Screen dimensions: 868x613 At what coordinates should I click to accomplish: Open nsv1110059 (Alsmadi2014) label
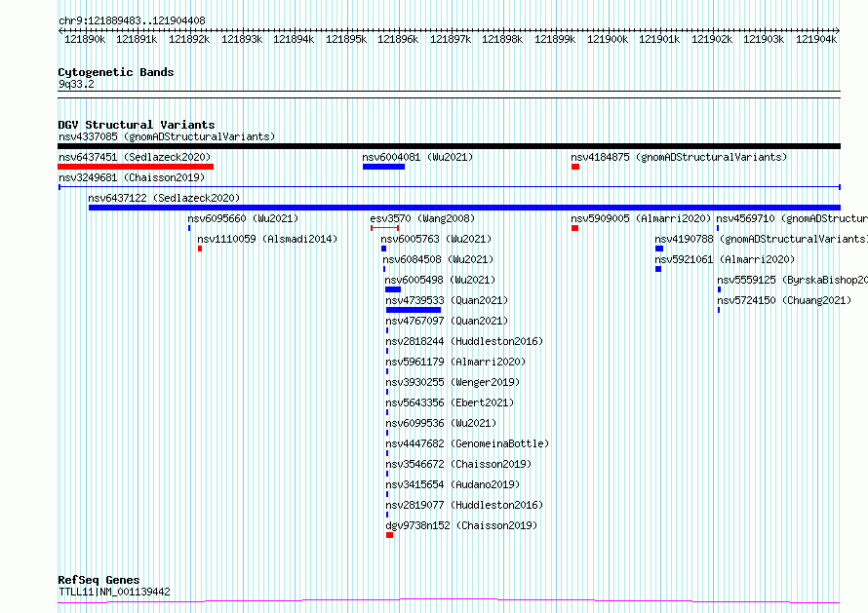coord(267,239)
